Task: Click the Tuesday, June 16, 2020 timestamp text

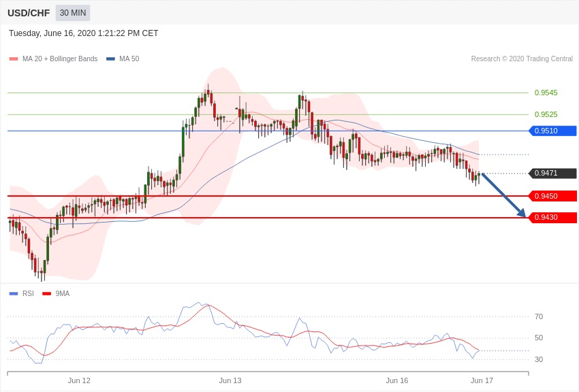Action: click(84, 33)
